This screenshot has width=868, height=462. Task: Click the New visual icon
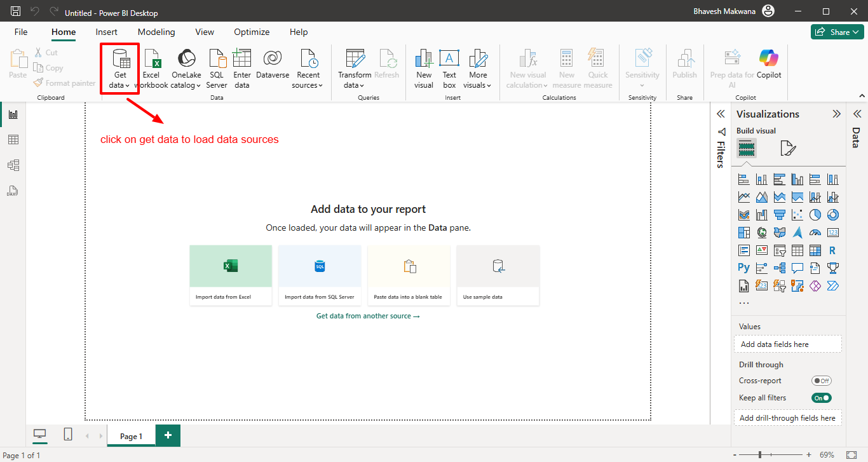(x=424, y=58)
